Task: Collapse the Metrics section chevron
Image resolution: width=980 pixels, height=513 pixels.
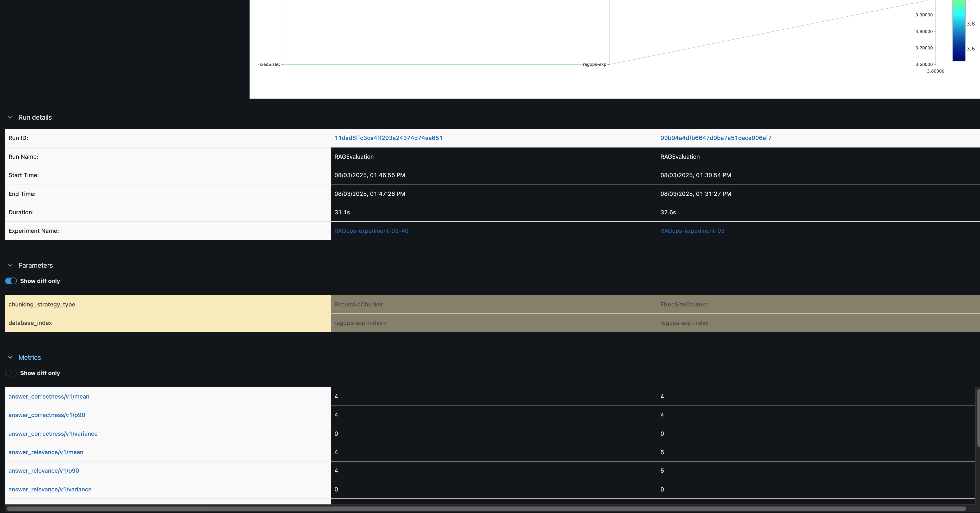Action: pyautogui.click(x=10, y=357)
